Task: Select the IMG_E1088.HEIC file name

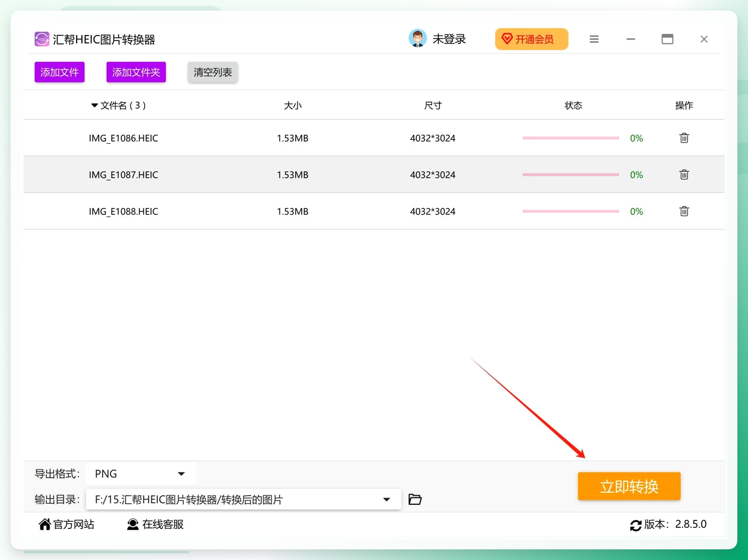Action: (124, 211)
